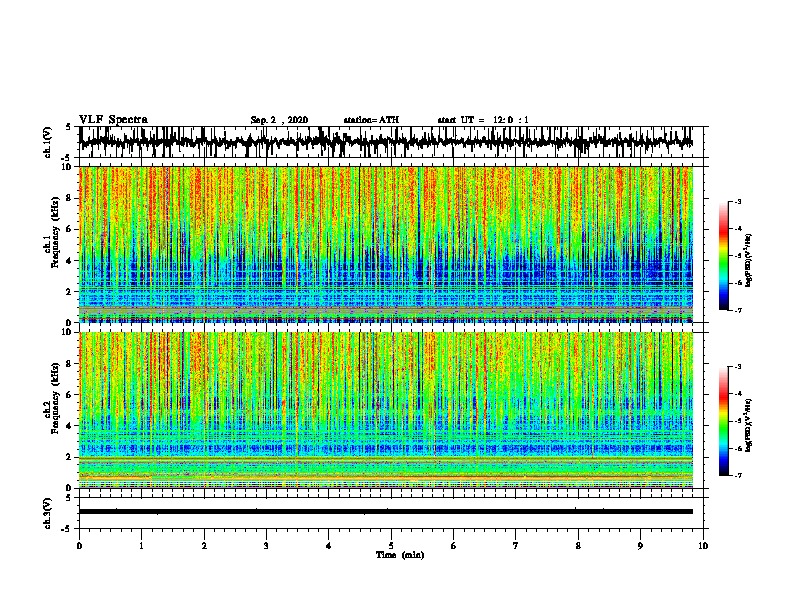Image resolution: width=792 pixels, height=612 pixels.
Task: Click the ch.1 spectrogram panel
Action: (386, 244)
